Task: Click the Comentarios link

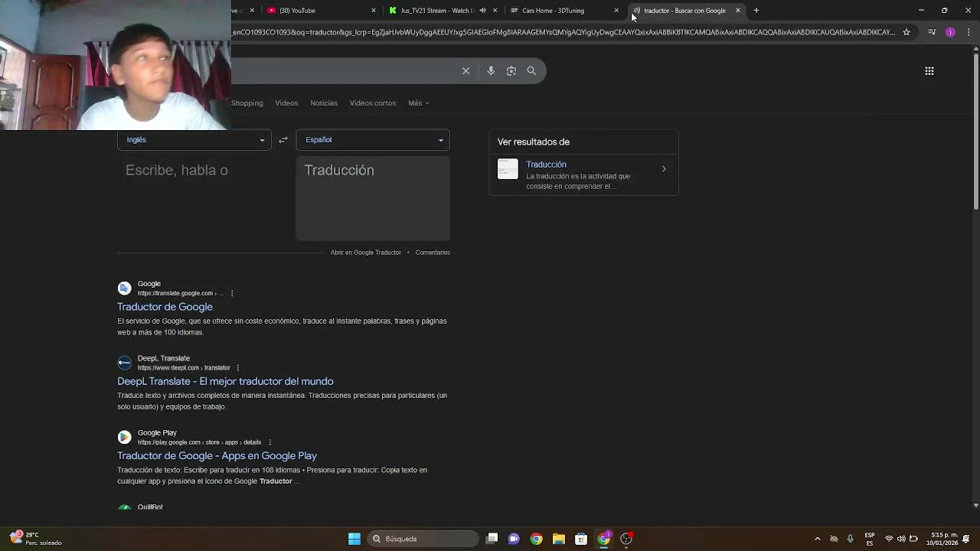Action: pyautogui.click(x=433, y=252)
